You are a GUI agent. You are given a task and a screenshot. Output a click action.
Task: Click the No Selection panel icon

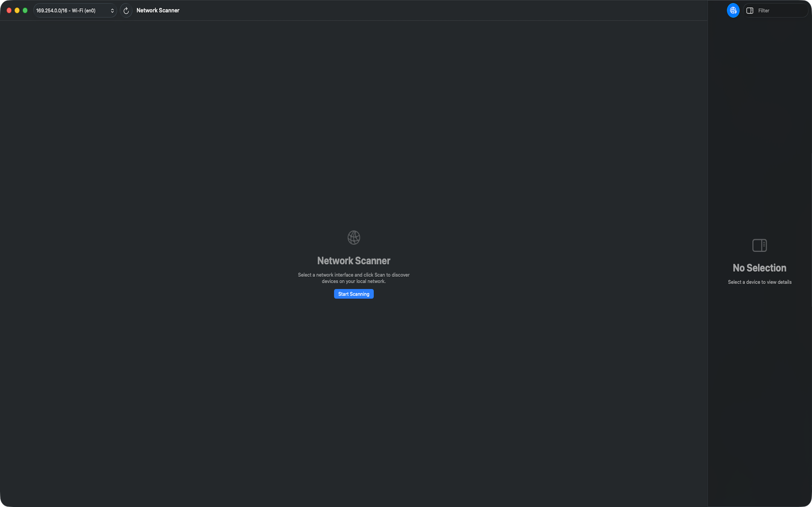[759, 245]
